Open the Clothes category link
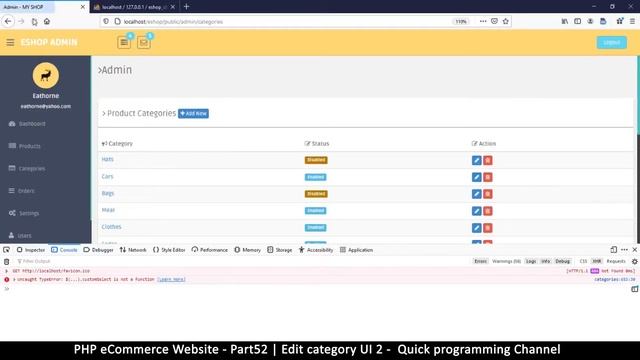Image resolution: width=640 pixels, height=360 pixels. click(111, 227)
